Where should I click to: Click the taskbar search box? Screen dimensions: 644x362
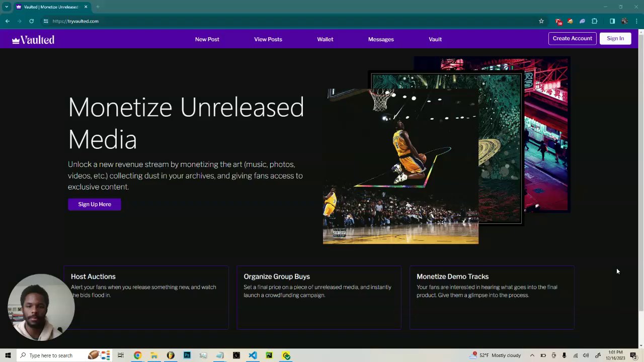coord(64,355)
